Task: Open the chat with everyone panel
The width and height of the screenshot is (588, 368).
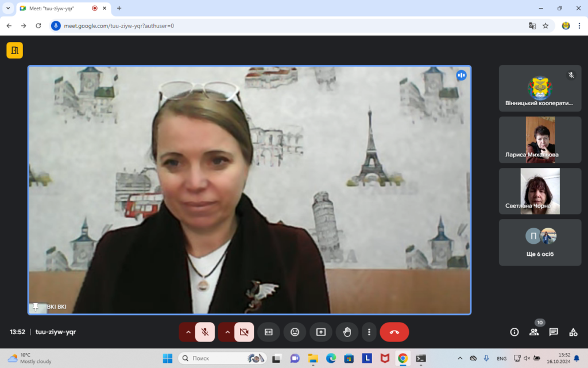Action: point(554,332)
